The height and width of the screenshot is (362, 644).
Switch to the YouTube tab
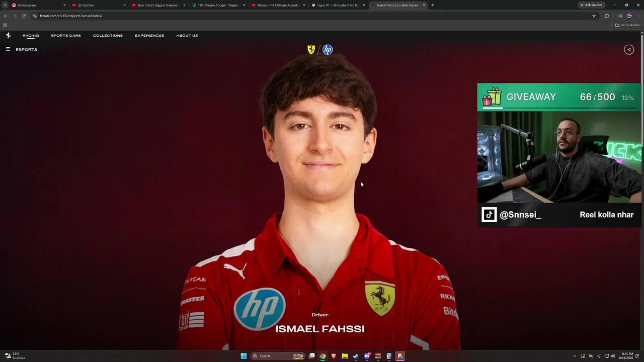click(x=98, y=5)
